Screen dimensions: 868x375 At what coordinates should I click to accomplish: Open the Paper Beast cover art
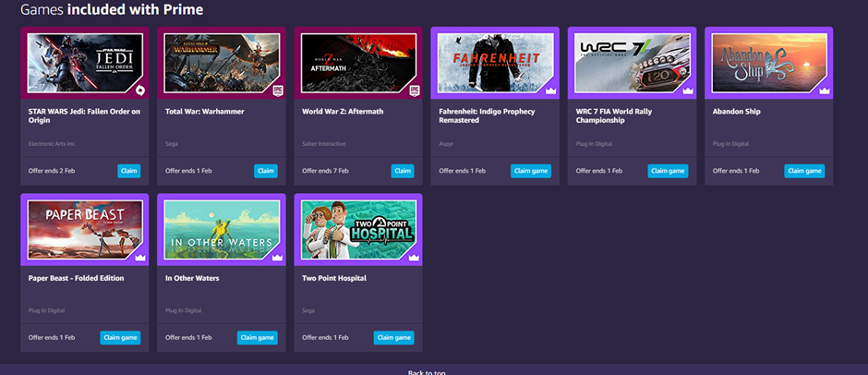[85, 230]
